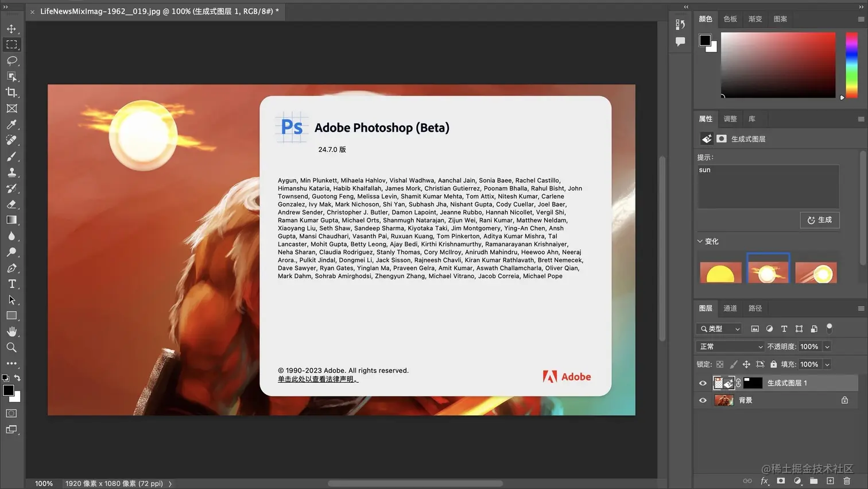The width and height of the screenshot is (868, 489).
Task: Select the Rectangular Marquee tool
Action: pyautogui.click(x=11, y=44)
